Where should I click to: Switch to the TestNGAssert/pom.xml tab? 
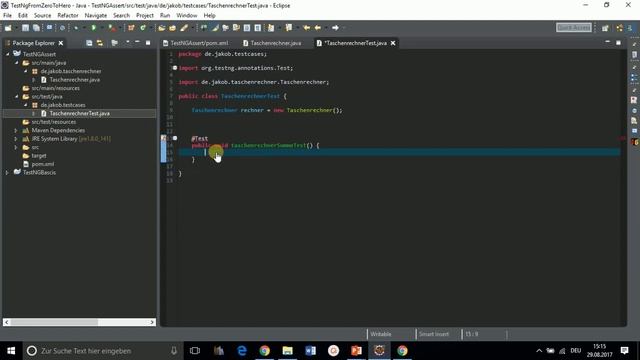(x=196, y=43)
